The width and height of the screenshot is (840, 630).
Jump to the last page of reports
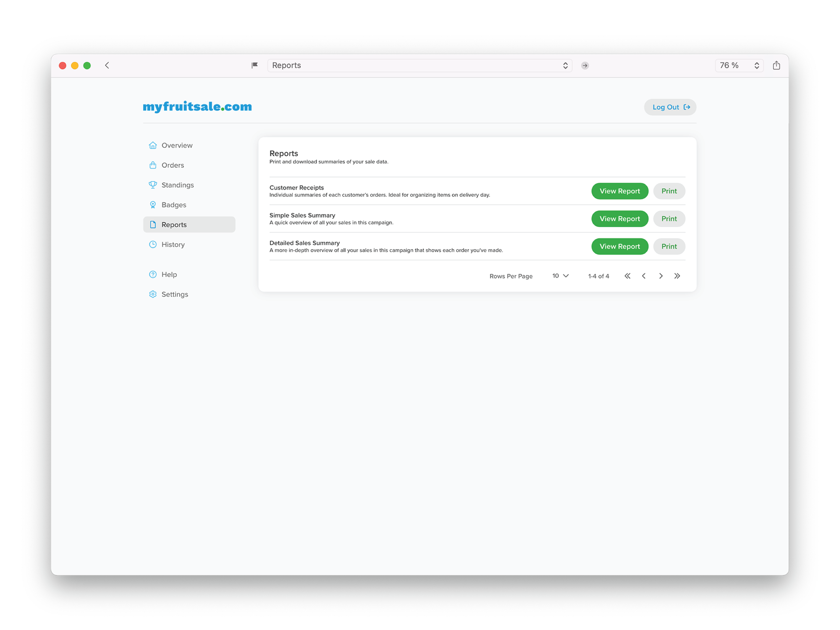[677, 276]
